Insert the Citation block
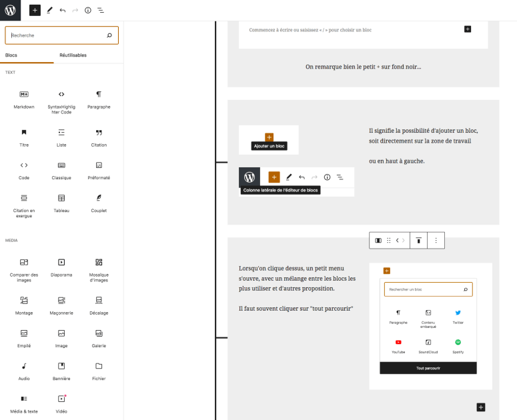The width and height of the screenshot is (517, 420). tap(99, 137)
